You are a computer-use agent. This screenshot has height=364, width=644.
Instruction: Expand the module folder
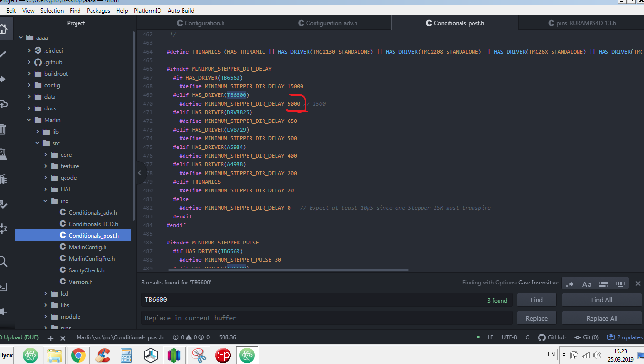[46, 317]
